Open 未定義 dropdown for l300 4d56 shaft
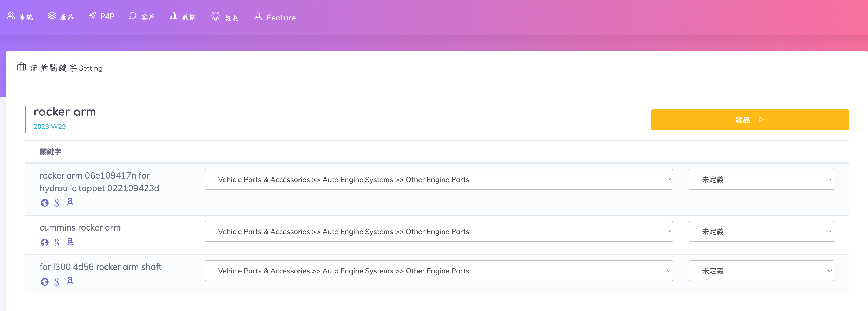The width and height of the screenshot is (868, 311). click(x=761, y=271)
